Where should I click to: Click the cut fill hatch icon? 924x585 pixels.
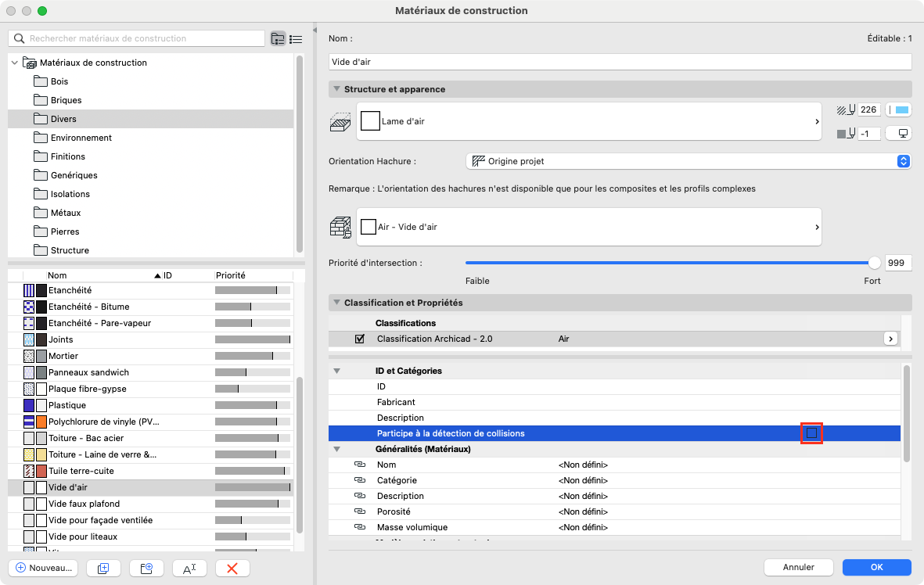[x=340, y=122]
